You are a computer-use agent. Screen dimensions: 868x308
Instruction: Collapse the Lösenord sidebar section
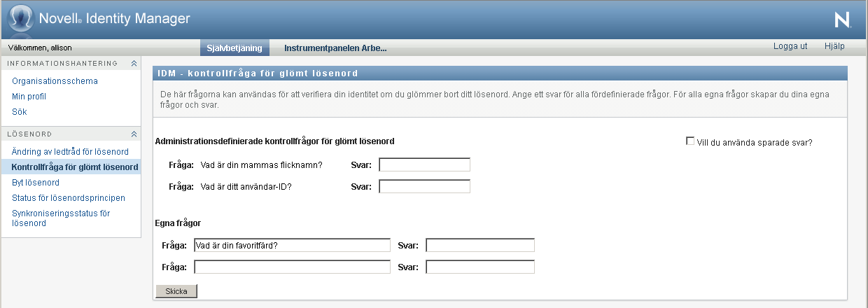point(134,134)
